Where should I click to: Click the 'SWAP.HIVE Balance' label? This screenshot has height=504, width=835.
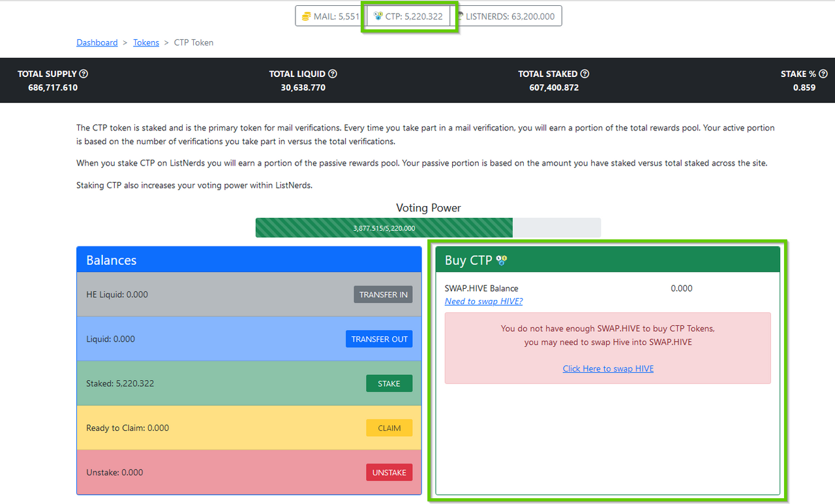[481, 288]
